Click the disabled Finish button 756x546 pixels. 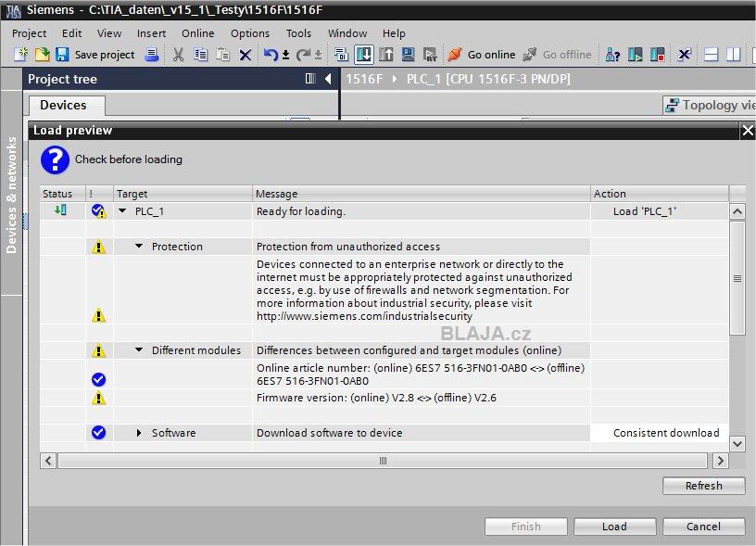(x=526, y=527)
